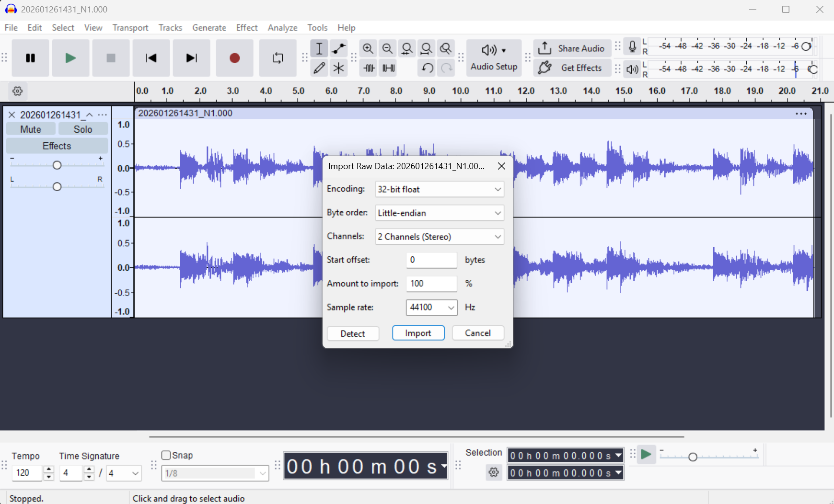Click the Undo arrow icon
Image resolution: width=834 pixels, height=504 pixels.
(x=427, y=68)
